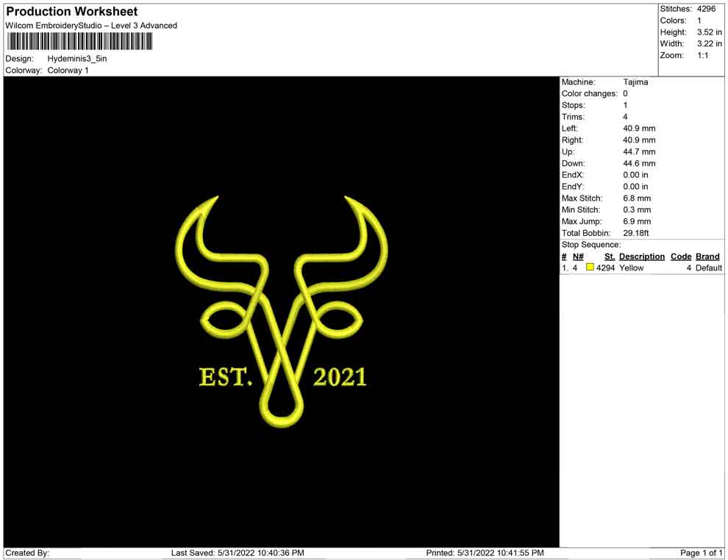Image resolution: width=728 pixels, height=560 pixels.
Task: Click the Stitches count 4296
Action: [706, 9]
